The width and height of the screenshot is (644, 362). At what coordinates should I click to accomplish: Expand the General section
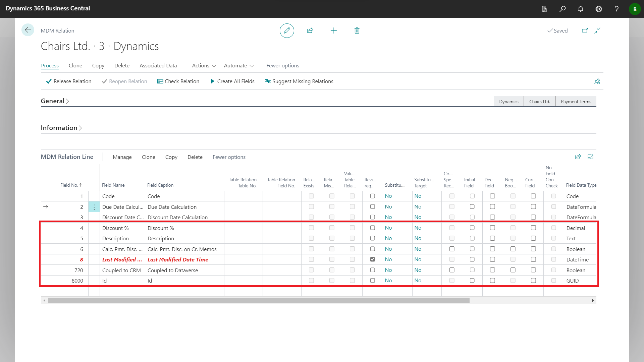(55, 101)
